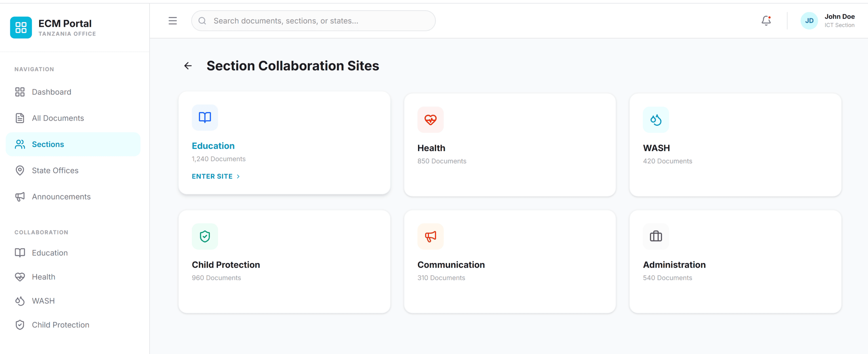Click the WASH card droplet icon
868x354 pixels.
[656, 120]
